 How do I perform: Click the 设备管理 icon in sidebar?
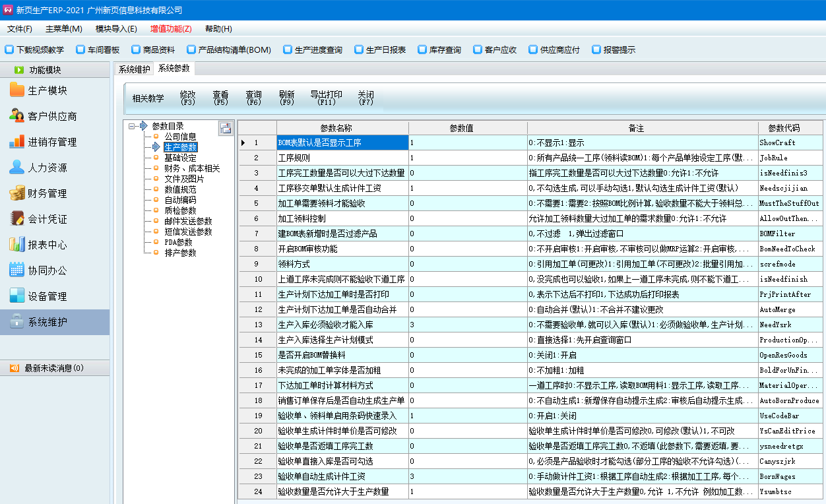pos(17,296)
